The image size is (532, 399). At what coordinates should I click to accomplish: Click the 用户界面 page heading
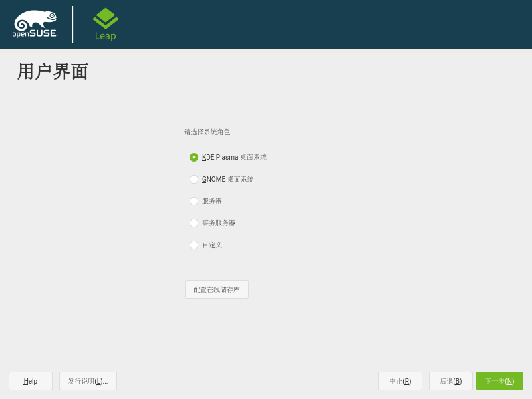click(53, 72)
